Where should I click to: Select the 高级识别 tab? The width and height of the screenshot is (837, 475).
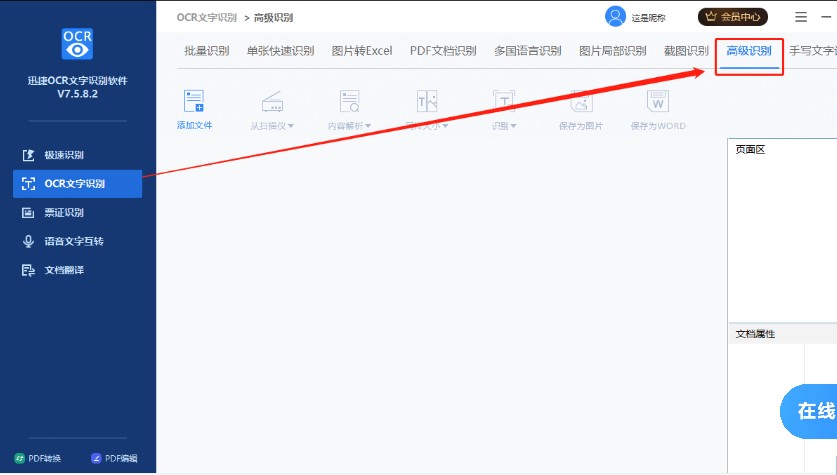point(749,51)
